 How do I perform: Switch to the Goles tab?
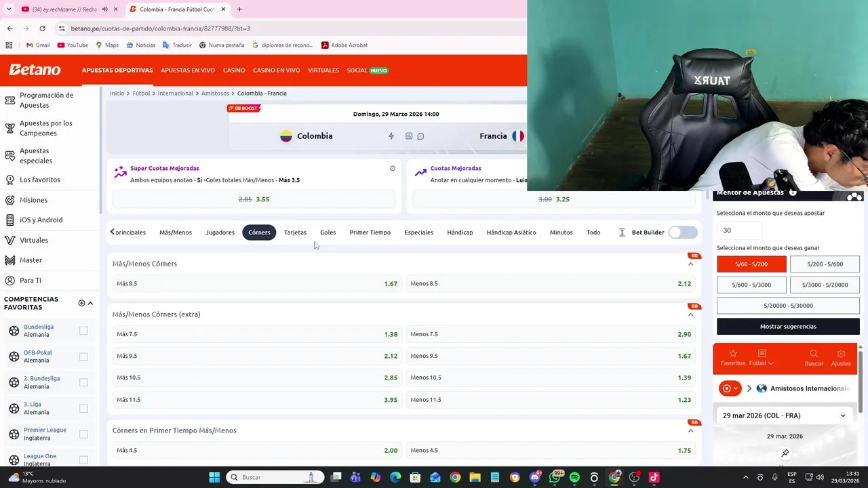(x=328, y=232)
